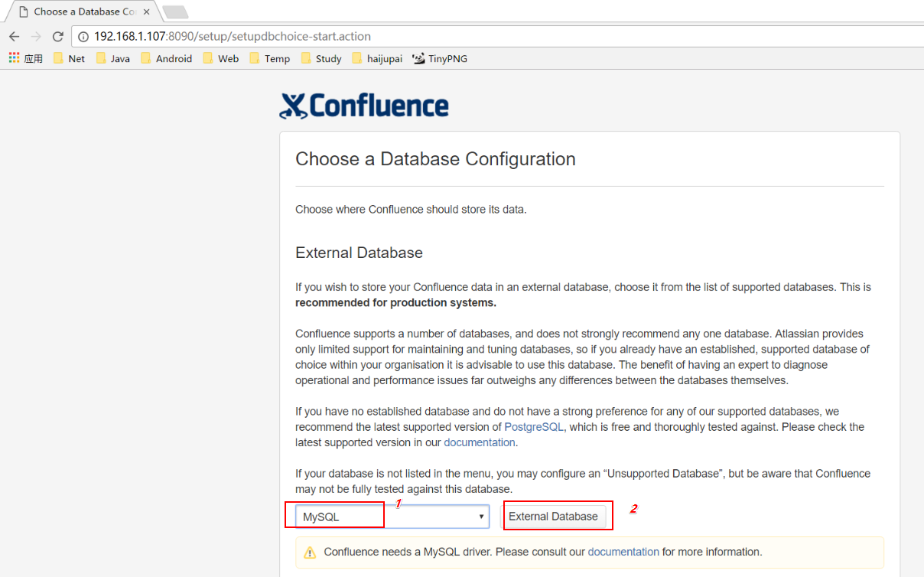Screen dimensions: 924x577
Task: Open the PostgreSQL link
Action: click(x=534, y=427)
